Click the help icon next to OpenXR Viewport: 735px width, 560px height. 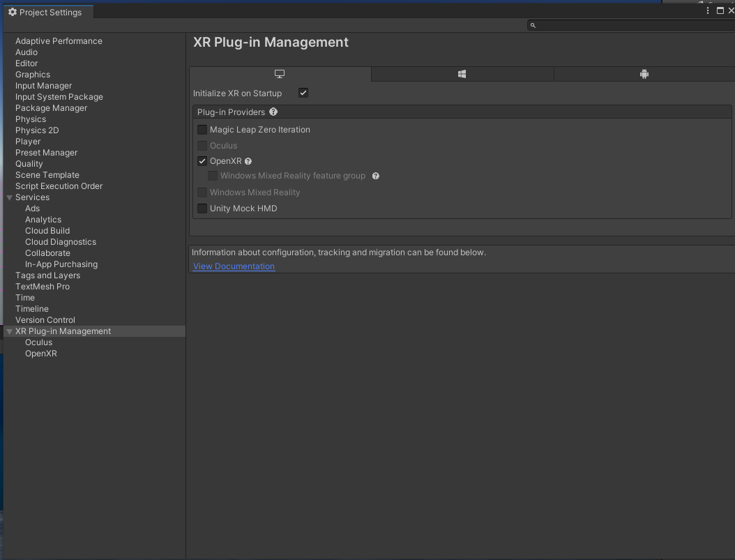click(x=248, y=161)
